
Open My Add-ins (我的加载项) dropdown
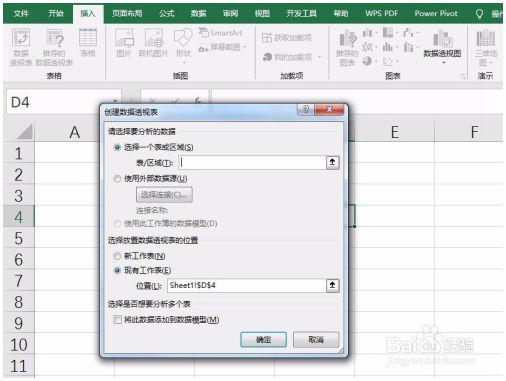tap(292, 57)
